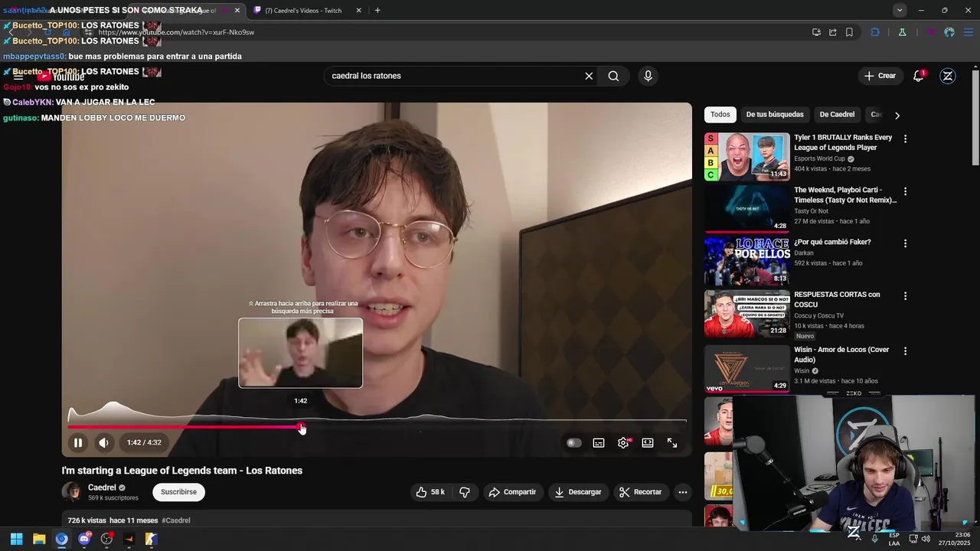Open system volume tray icon

[926, 539]
